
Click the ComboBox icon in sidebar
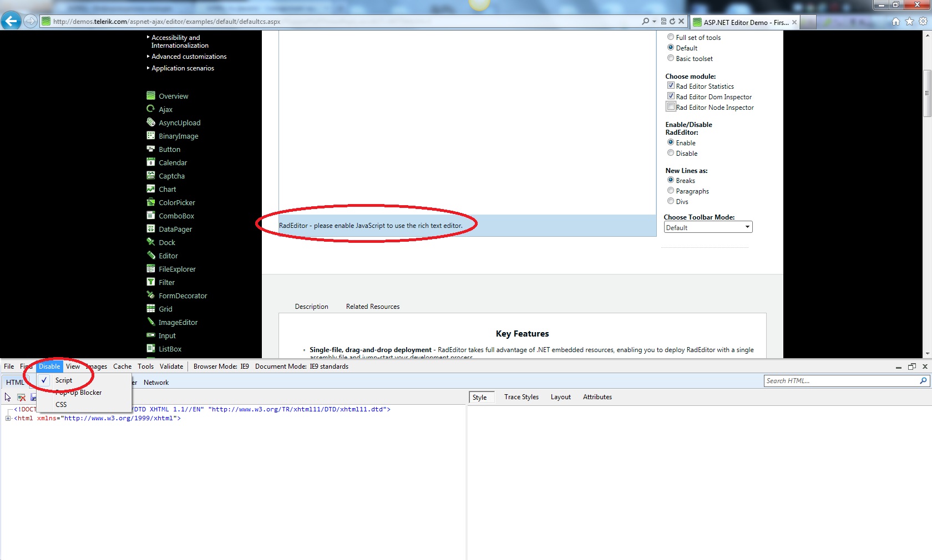click(x=151, y=215)
